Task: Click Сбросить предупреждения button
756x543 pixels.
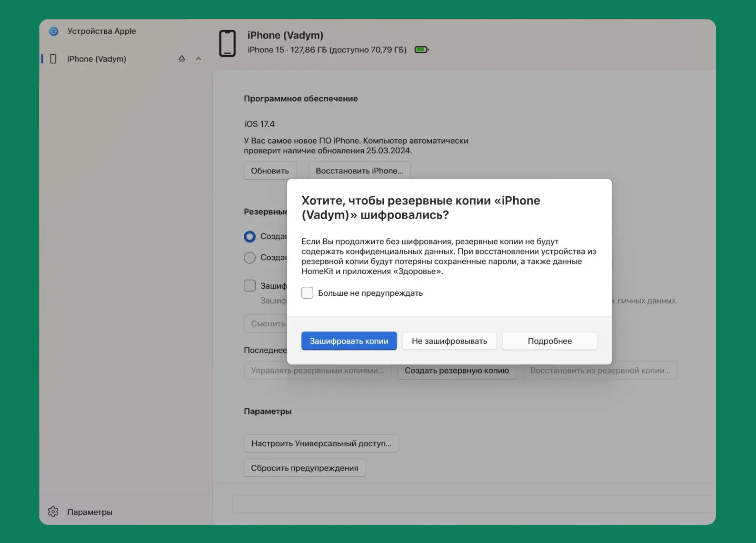Action: [305, 468]
